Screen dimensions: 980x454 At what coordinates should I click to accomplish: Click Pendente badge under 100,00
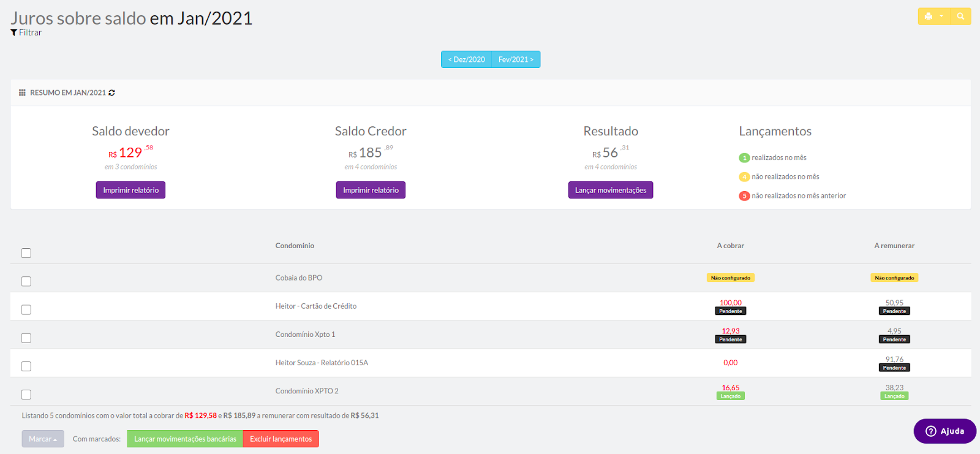[731, 311]
